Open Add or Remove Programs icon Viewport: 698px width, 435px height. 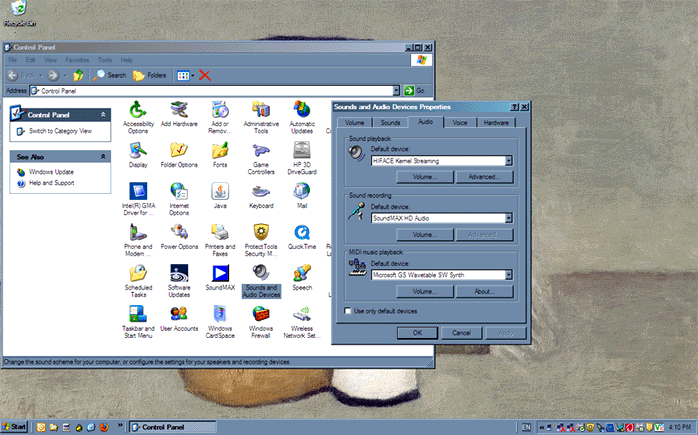point(220,118)
